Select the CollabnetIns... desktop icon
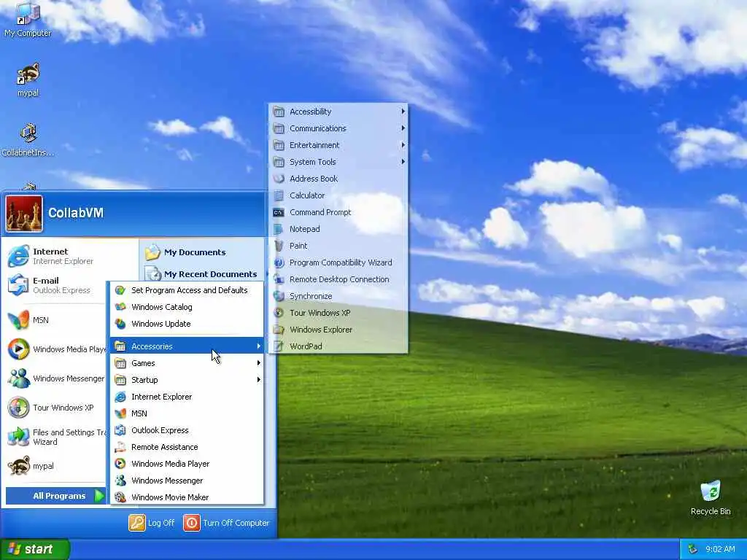The height and width of the screenshot is (560, 747). click(x=28, y=139)
